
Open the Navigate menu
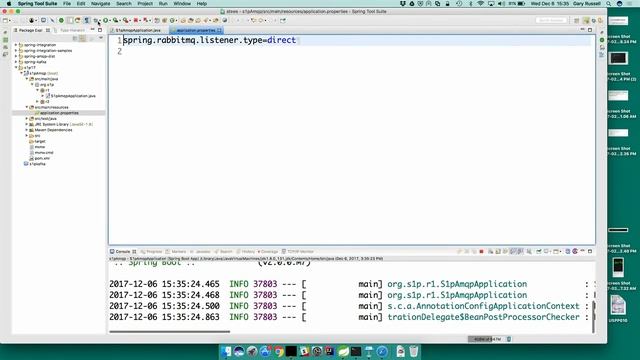[100, 3]
